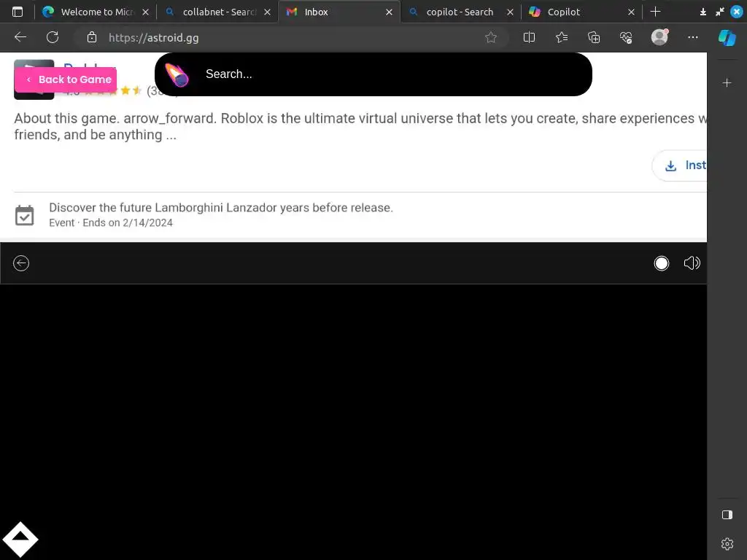This screenshot has height=560, width=747.
Task: Close the Welcome to Microsoft tab
Action: (146, 12)
